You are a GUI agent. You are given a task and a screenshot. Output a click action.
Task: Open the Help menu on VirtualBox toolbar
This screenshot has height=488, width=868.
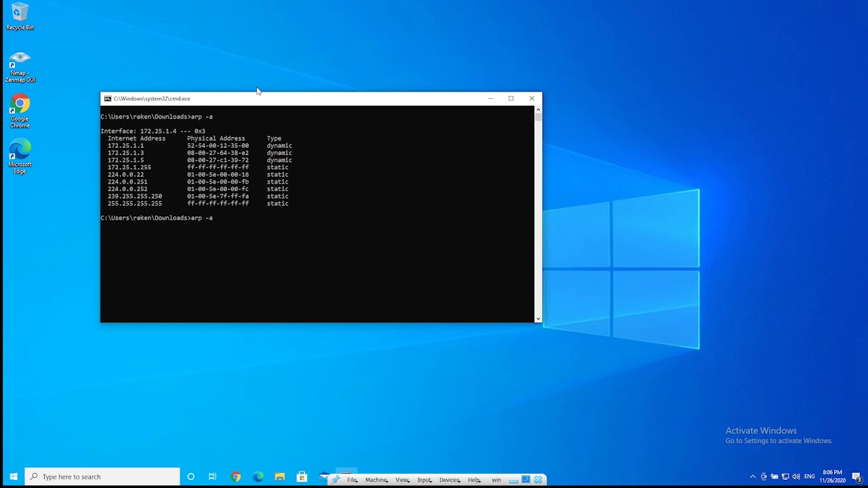pos(474,480)
